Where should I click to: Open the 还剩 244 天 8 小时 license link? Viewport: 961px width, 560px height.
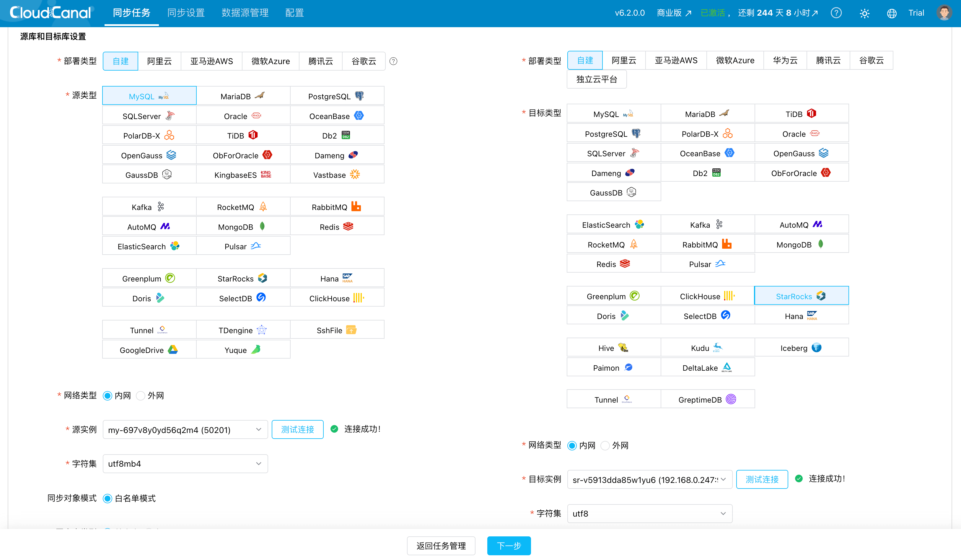(778, 13)
